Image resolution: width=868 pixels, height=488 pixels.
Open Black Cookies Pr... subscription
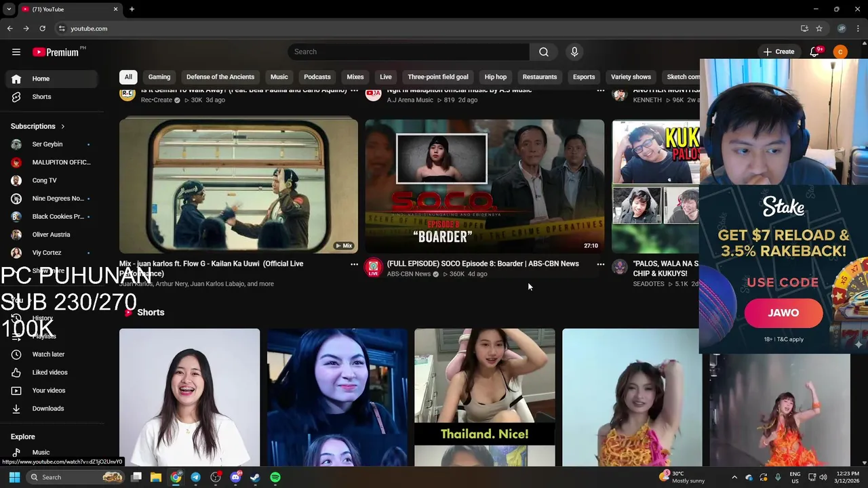(52, 217)
